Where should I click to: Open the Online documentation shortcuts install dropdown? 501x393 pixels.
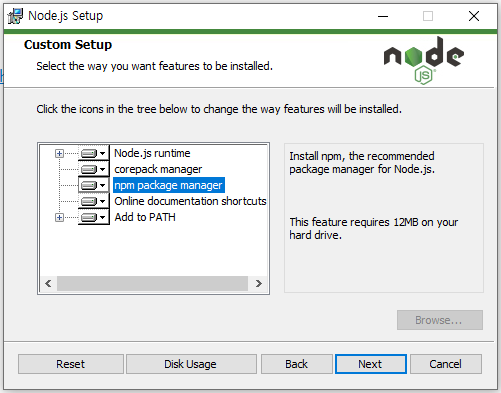[94, 201]
